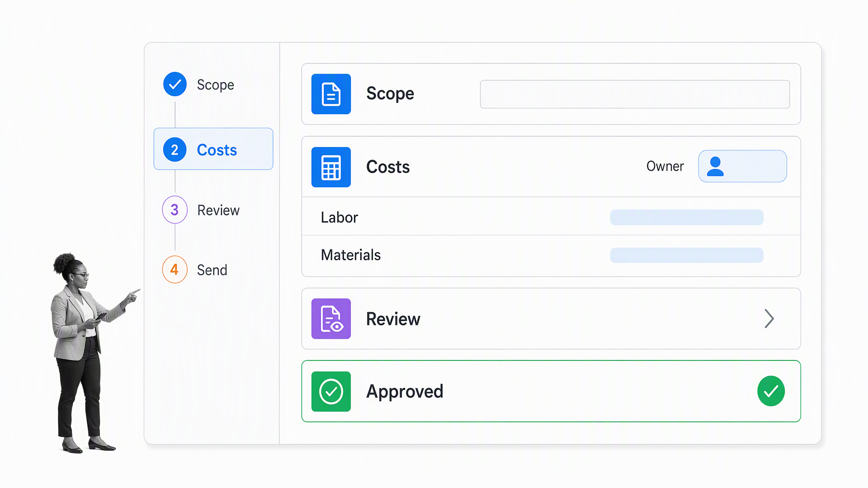The width and height of the screenshot is (868, 488).
Task: Expand the Review card with chevron
Action: tap(769, 319)
